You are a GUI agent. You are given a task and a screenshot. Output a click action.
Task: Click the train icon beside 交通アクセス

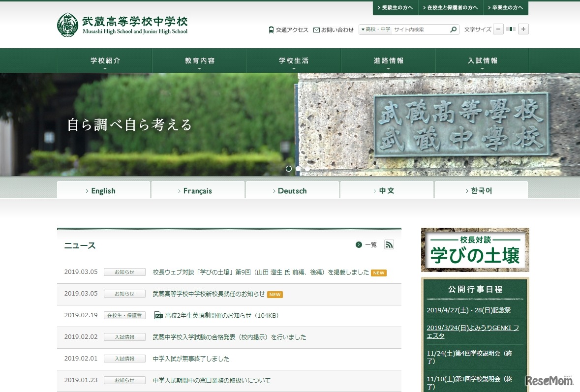coord(271,30)
